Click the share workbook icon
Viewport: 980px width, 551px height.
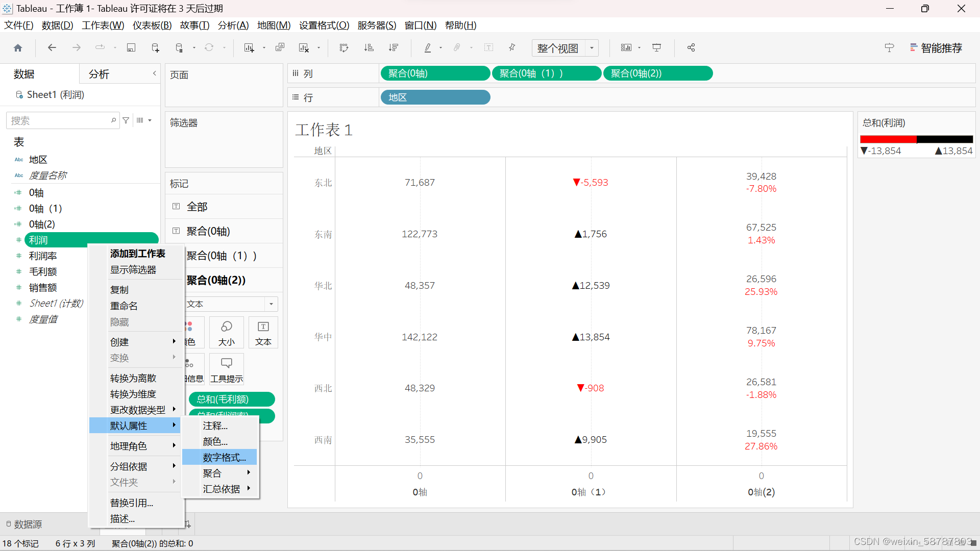click(x=691, y=48)
